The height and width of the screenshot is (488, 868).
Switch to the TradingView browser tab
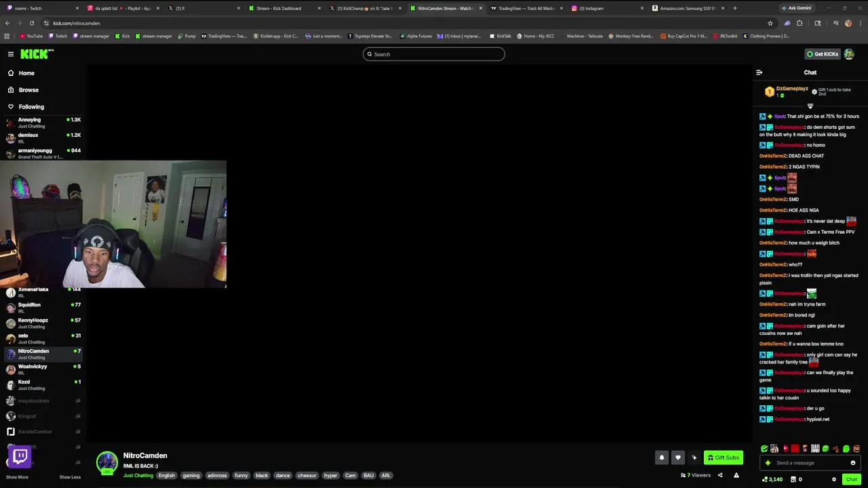click(x=526, y=8)
